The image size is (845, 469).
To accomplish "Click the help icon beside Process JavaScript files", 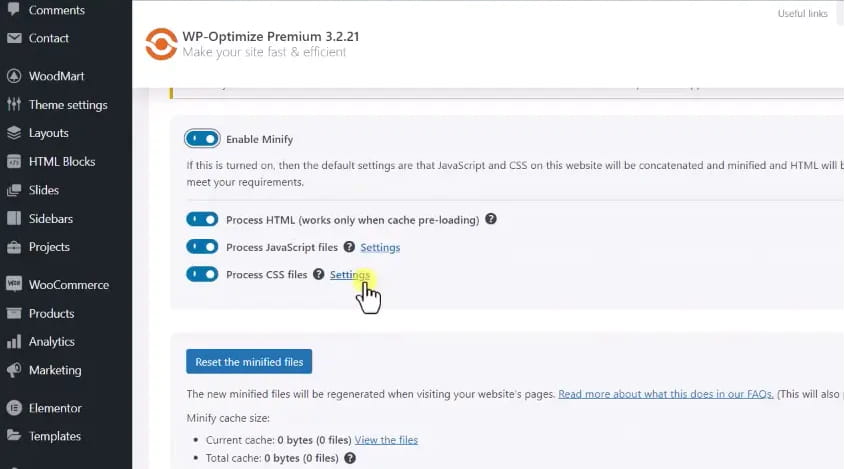I will 349,247.
